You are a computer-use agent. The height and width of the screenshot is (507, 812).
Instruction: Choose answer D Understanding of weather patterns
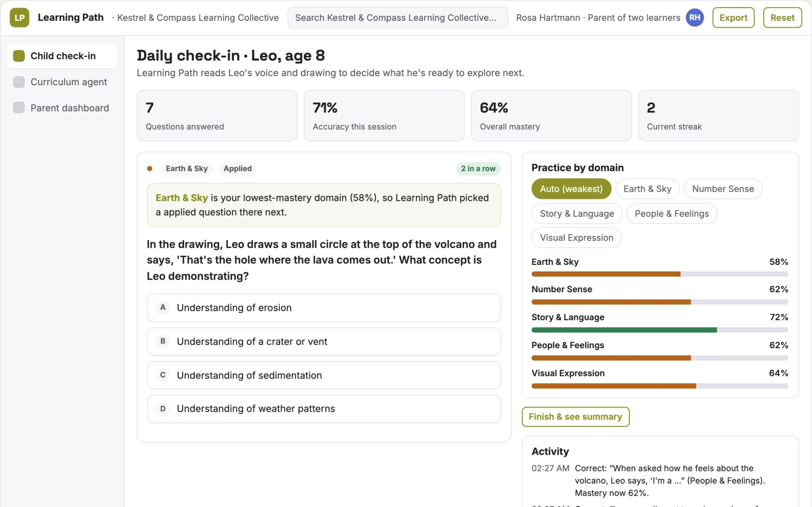324,409
